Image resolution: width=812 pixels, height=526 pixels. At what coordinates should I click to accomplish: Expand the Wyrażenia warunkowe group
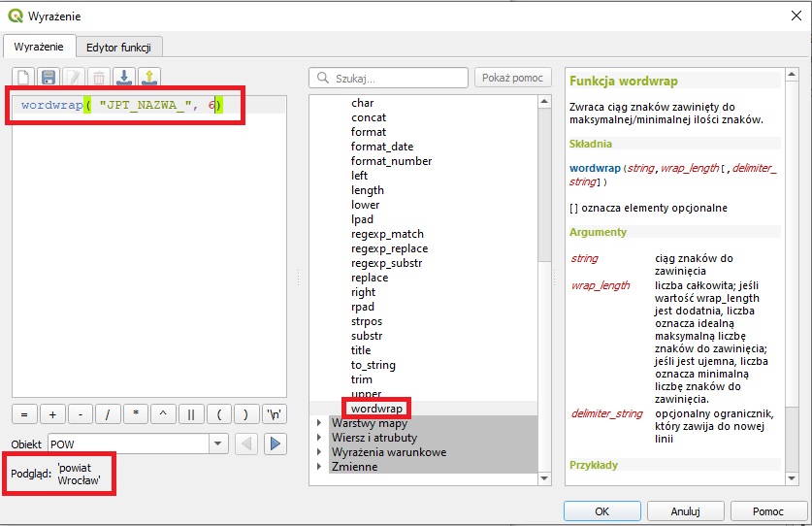pyautogui.click(x=319, y=452)
